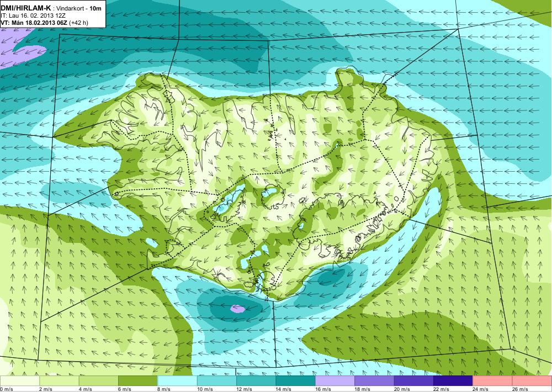This screenshot has width=552, height=392.
Task: Click the '10 m/s' legend label
Action: [205, 389]
